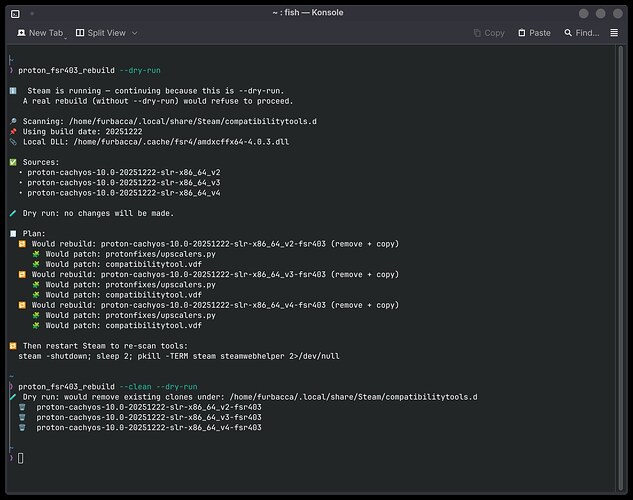Click the Paste toolbar button

534,33
